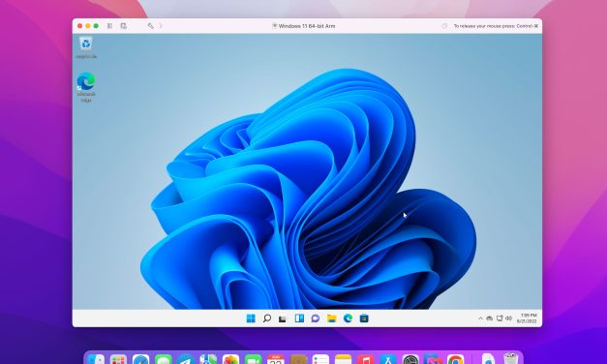Open network status in system tray
The height and width of the screenshot is (364, 607).
(500, 318)
